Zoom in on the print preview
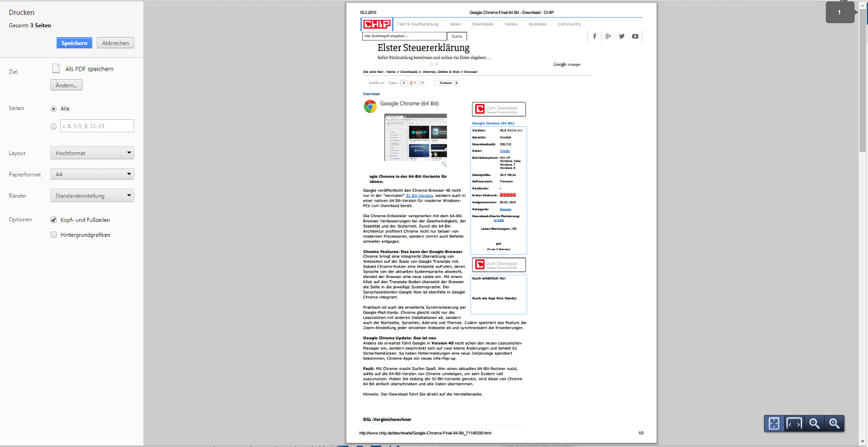 834,423
